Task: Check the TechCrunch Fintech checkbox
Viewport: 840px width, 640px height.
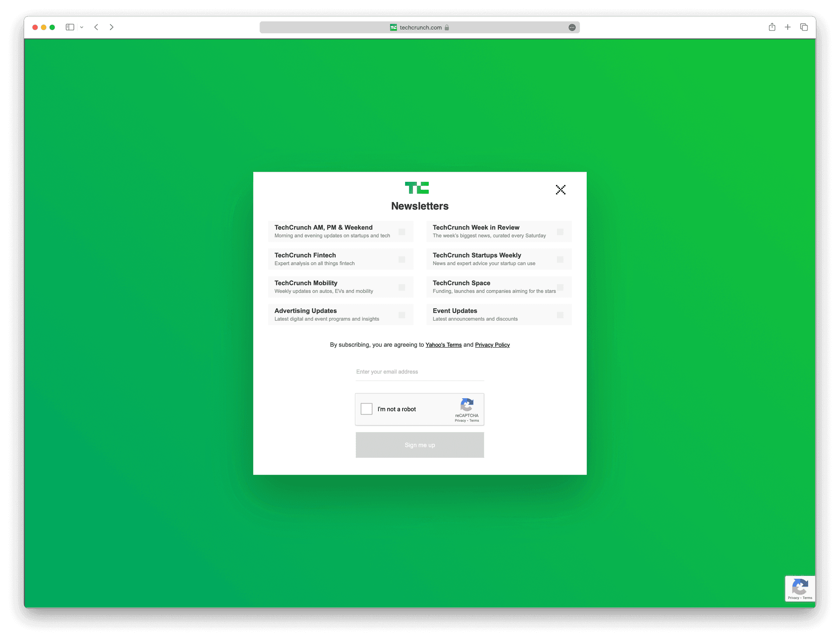Action: (402, 259)
